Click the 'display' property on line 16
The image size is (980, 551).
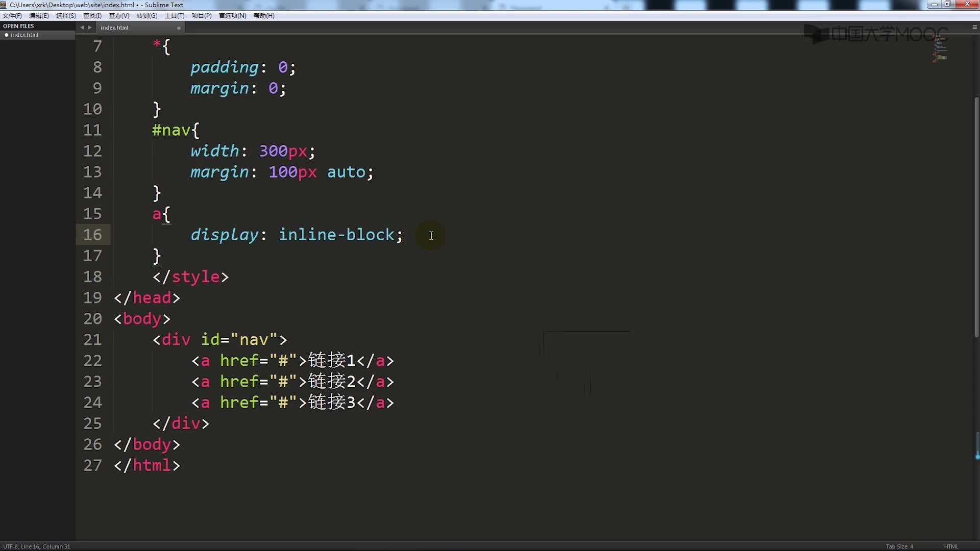pyautogui.click(x=224, y=235)
